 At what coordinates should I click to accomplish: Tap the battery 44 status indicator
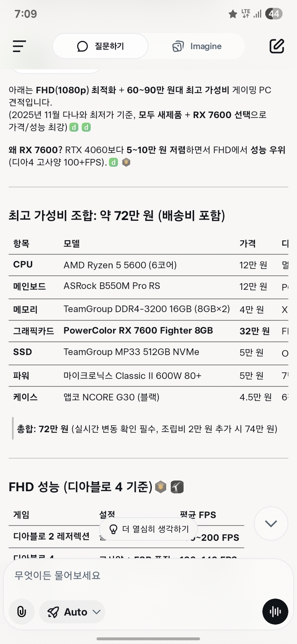pos(274,14)
